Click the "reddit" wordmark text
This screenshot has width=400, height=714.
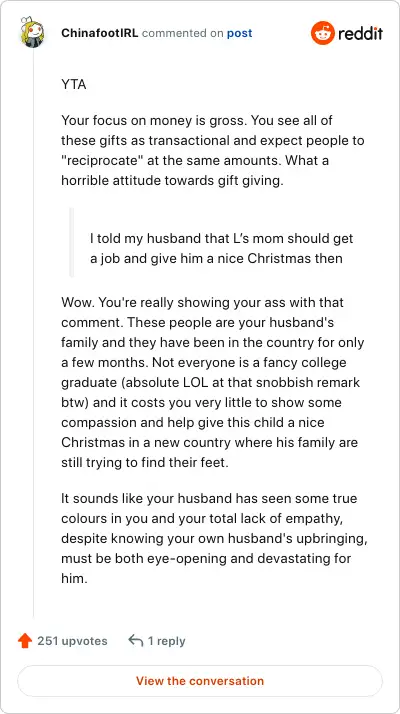click(360, 33)
